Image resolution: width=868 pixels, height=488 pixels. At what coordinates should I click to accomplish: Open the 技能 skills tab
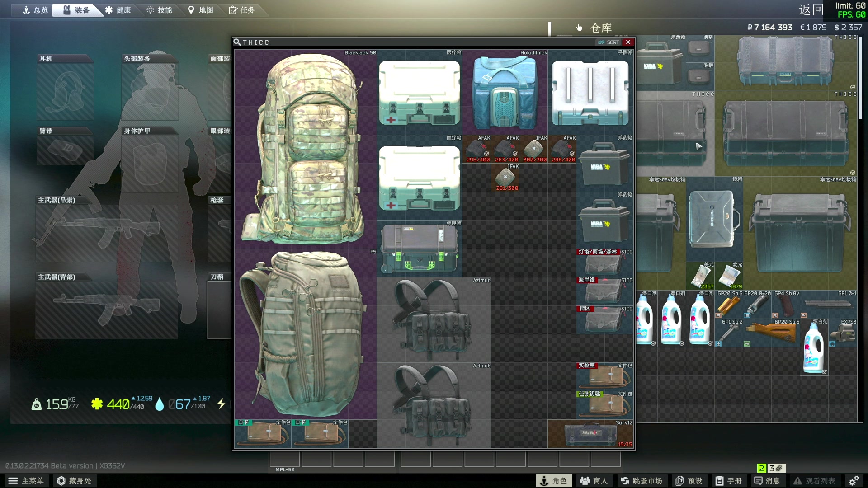160,10
